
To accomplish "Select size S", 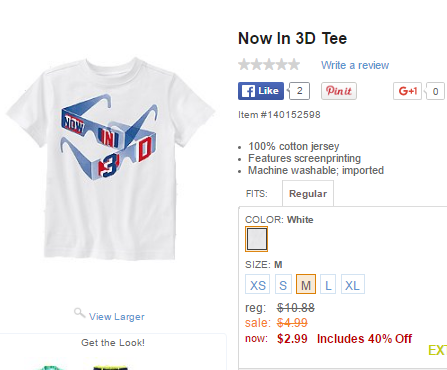I will click(x=283, y=284).
